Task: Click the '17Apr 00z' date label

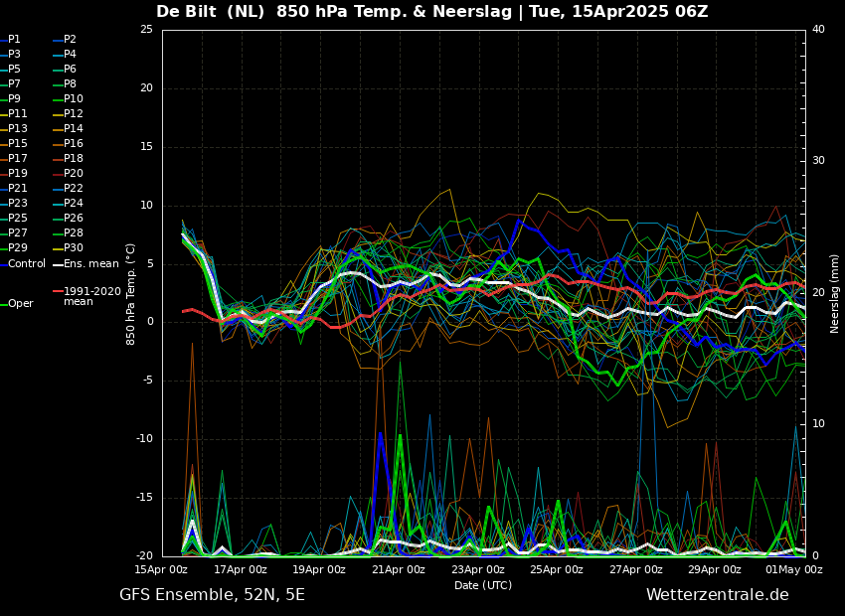Action: (242, 569)
